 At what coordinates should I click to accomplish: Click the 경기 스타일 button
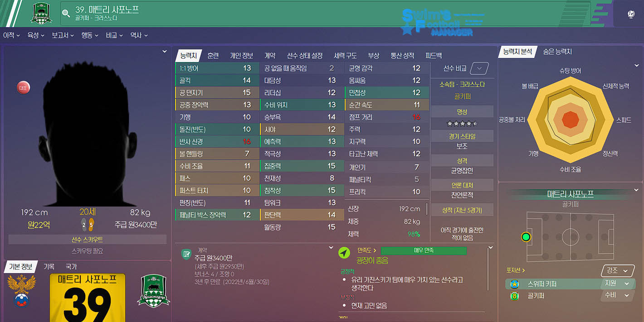[462, 136]
